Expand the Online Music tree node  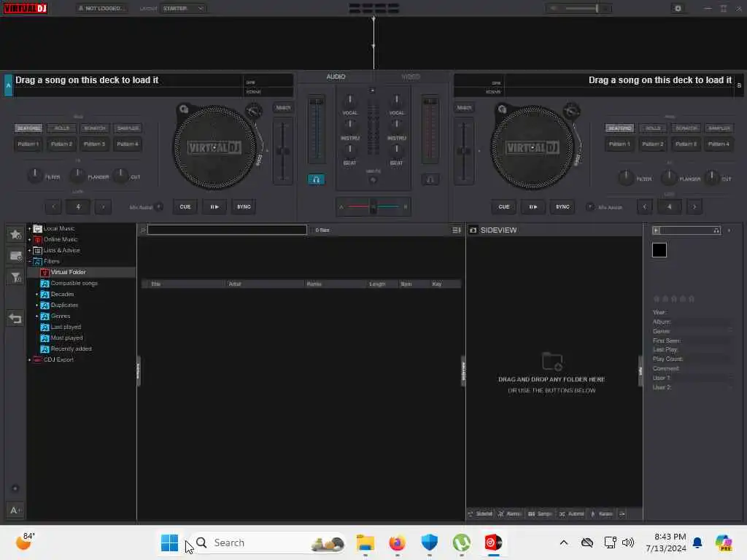[29, 239]
